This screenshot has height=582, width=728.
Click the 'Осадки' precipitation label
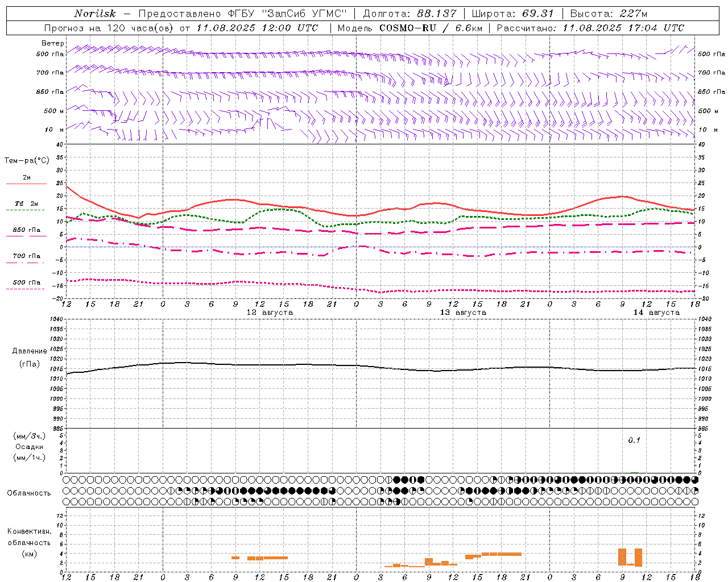coord(30,447)
